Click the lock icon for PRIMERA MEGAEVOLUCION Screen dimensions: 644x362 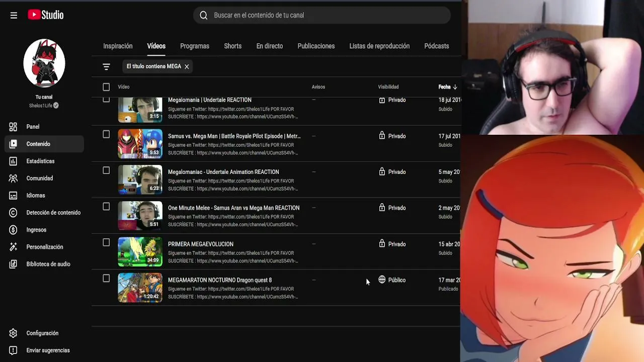(x=382, y=244)
